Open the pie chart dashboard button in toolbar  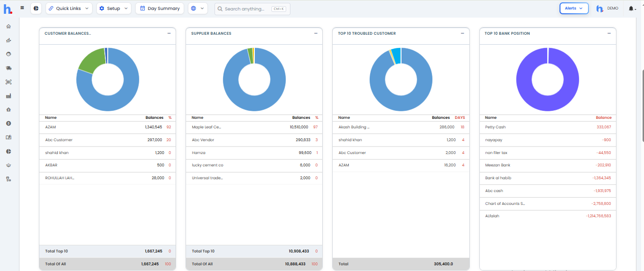point(36,9)
